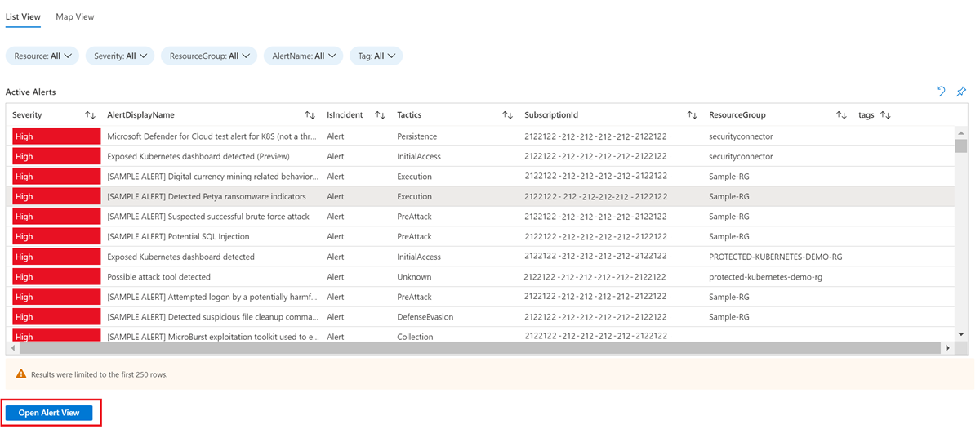Select the Detected suspicious file cleanup alert
The height and width of the screenshot is (434, 980).
pos(480,317)
